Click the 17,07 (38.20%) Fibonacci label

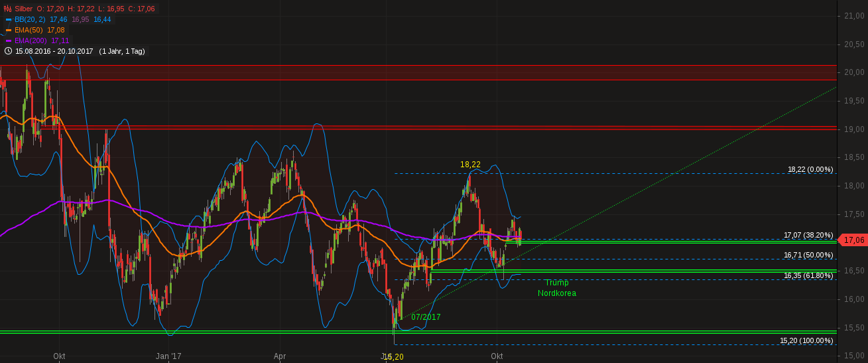[x=808, y=235]
